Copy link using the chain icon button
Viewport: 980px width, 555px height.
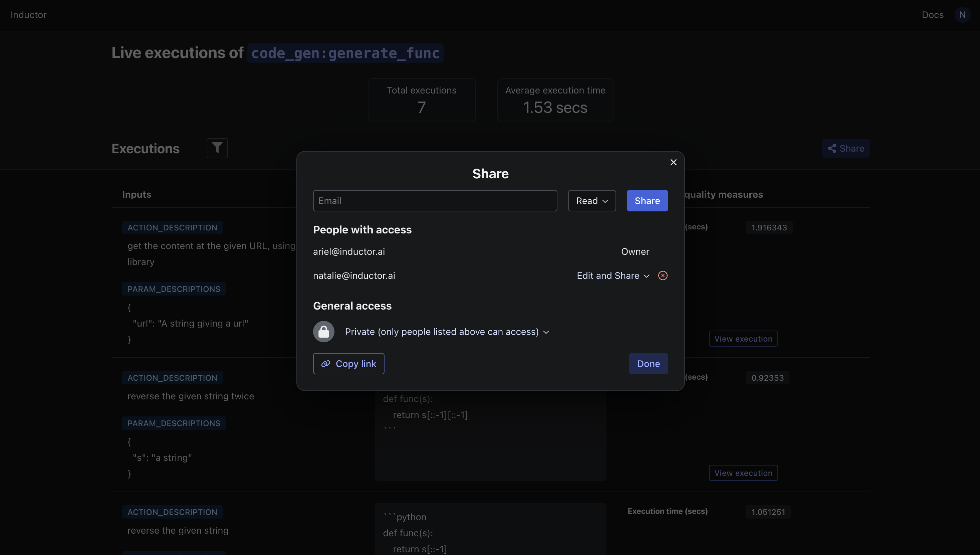(x=348, y=364)
